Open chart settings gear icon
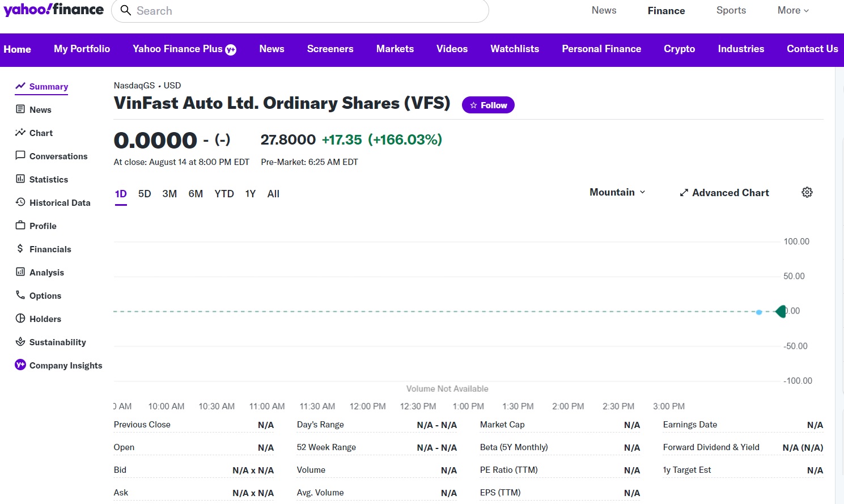The height and width of the screenshot is (504, 844). point(807,193)
